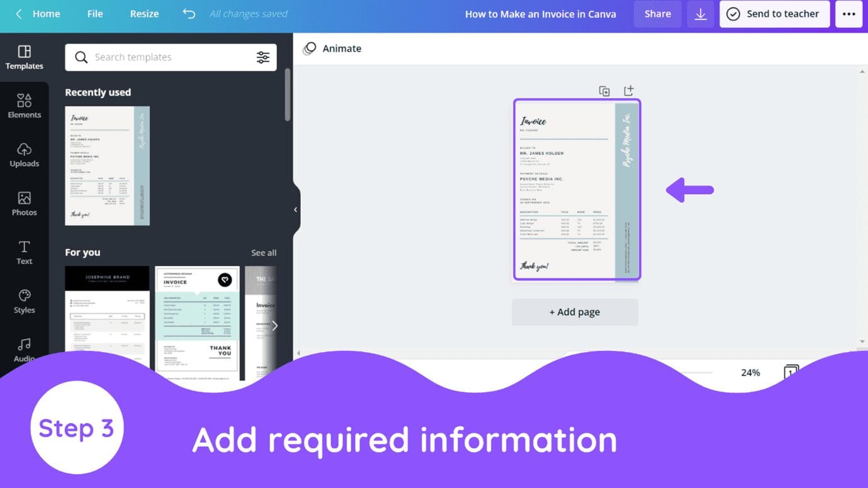Open the Audio panel
The width and height of the screenshot is (868, 488).
[x=24, y=350]
